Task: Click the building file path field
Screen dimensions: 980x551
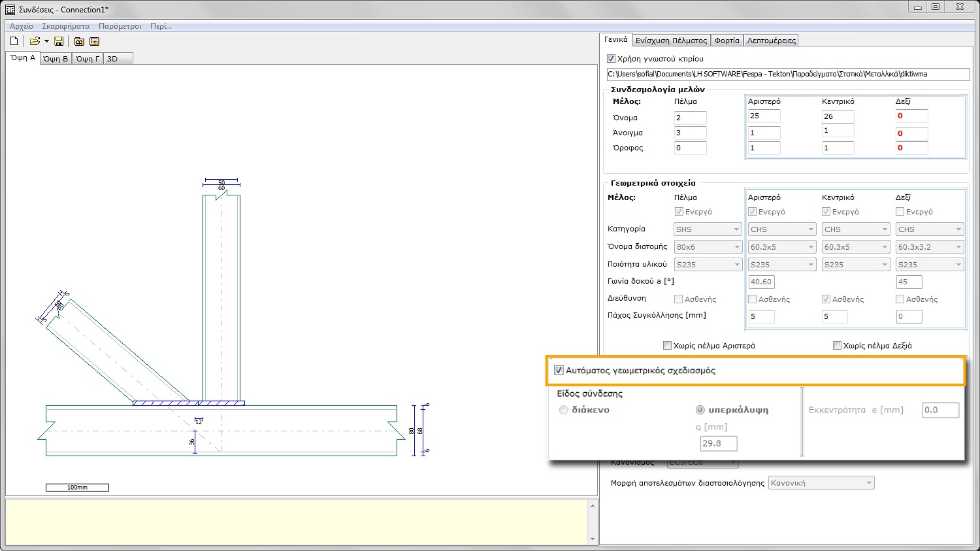Action: click(787, 75)
